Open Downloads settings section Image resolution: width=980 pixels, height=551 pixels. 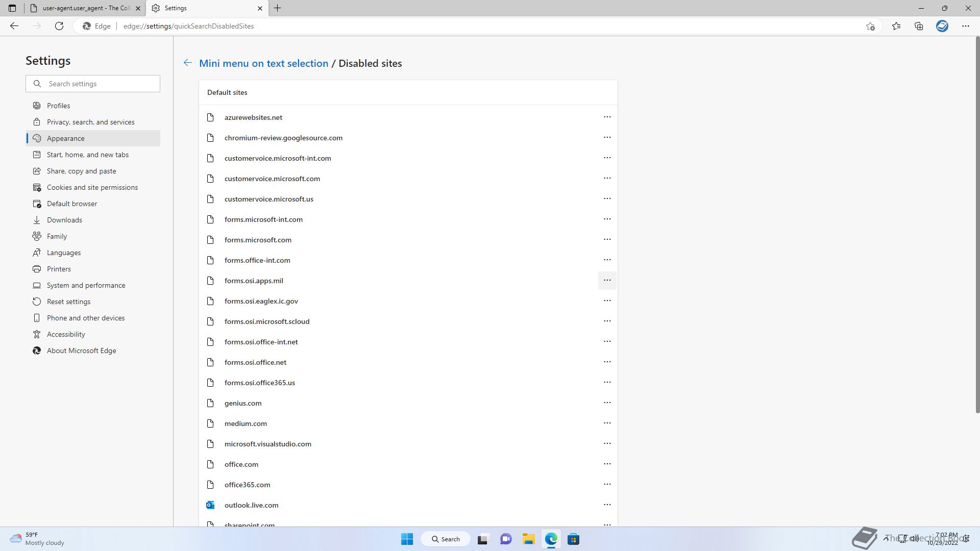pyautogui.click(x=93, y=220)
